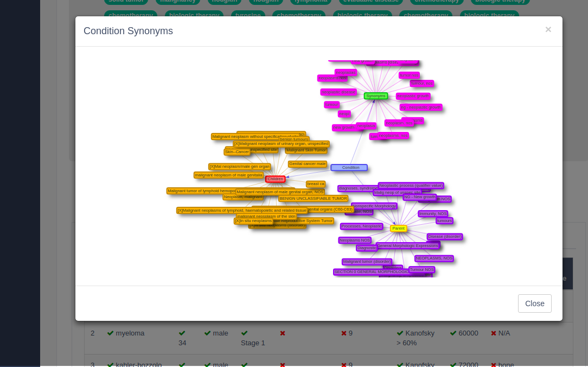The height and width of the screenshot is (367, 588).
Task: Dismiss the modal using the top-right × icon
Action: click(x=548, y=29)
